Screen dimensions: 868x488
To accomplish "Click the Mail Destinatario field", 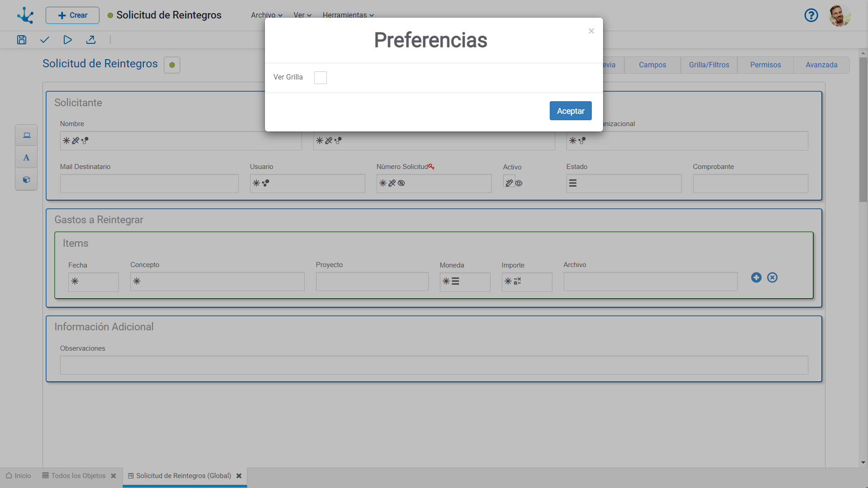I will [x=149, y=183].
